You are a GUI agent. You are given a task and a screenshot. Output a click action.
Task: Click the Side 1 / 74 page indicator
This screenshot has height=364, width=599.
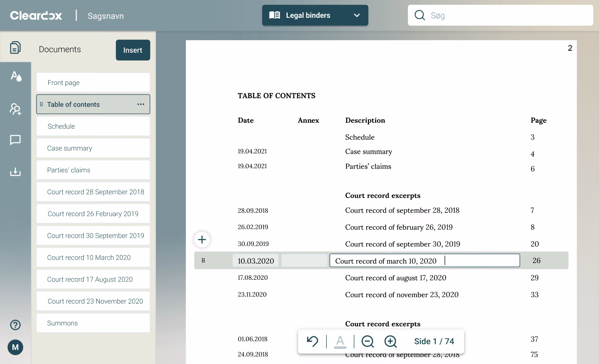click(434, 341)
